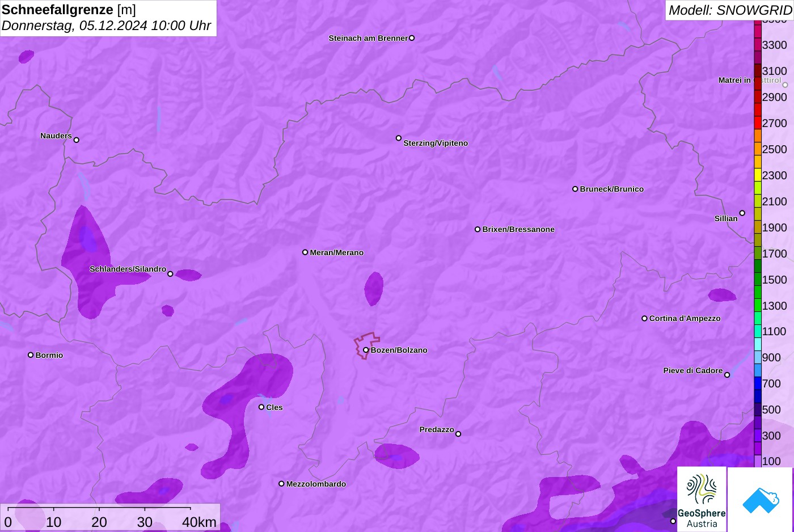
Task: Click the Steinach am Brenner label
Action: [368, 38]
